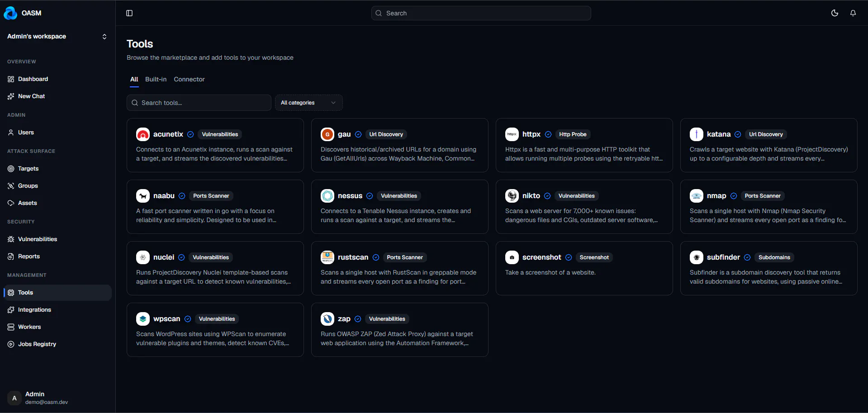
Task: Click 'Take a screenshot of a website.' text
Action: pos(550,272)
